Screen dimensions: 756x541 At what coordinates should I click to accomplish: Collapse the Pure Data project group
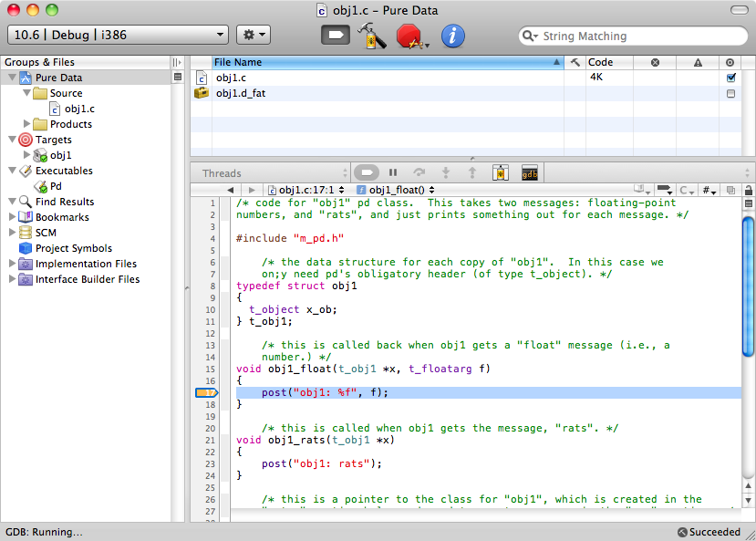(13, 78)
